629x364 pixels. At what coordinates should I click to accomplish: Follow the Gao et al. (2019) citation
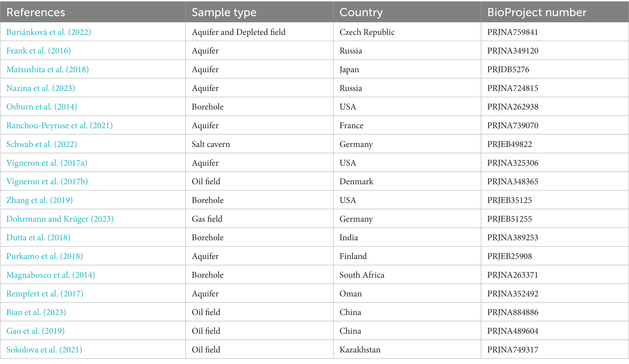coord(36,331)
